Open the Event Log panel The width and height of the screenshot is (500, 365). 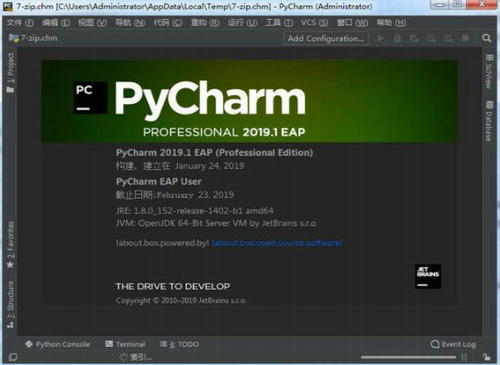point(453,344)
